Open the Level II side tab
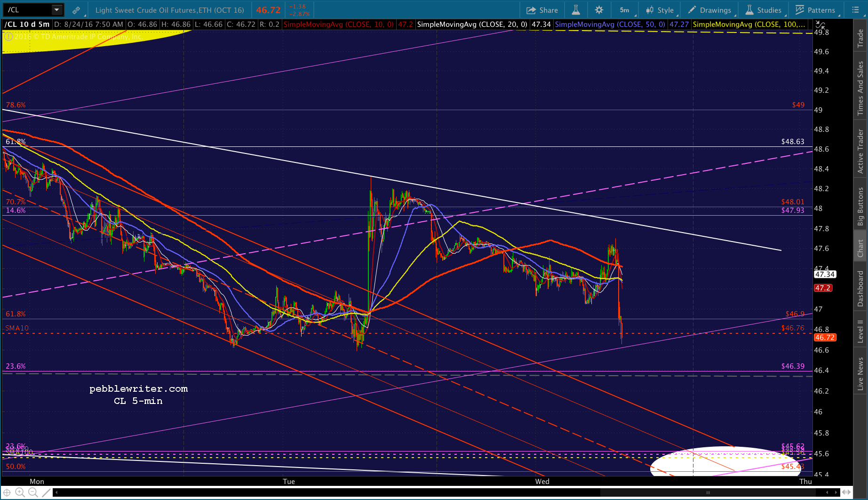Viewport: 868px width, 500px height. tap(860, 331)
